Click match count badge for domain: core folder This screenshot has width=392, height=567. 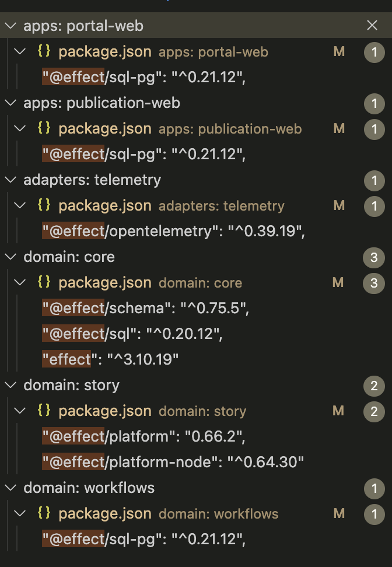374,257
